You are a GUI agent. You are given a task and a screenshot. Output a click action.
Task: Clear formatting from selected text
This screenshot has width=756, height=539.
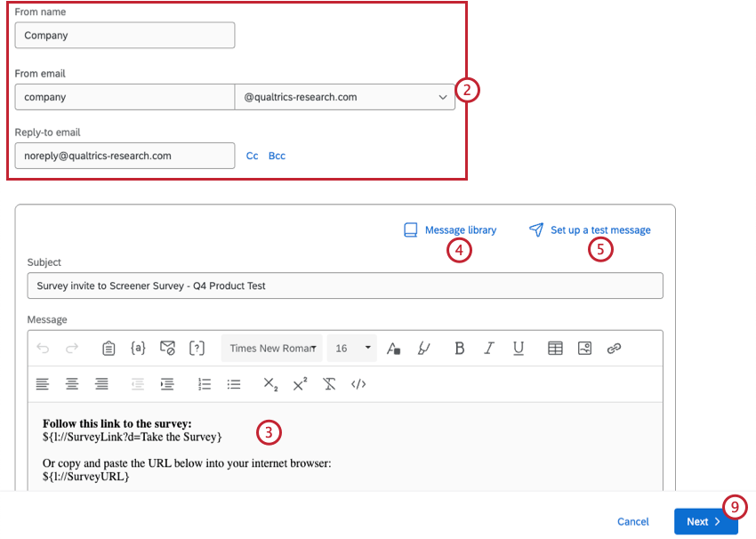(x=329, y=383)
